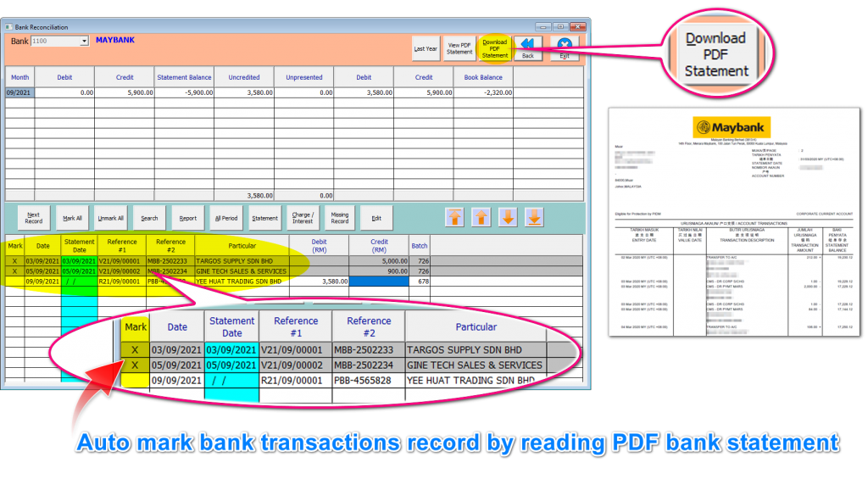Viewport: 868px width, 485px height.
Task: Move record to bottom with last arrow icon
Action: [x=534, y=218]
